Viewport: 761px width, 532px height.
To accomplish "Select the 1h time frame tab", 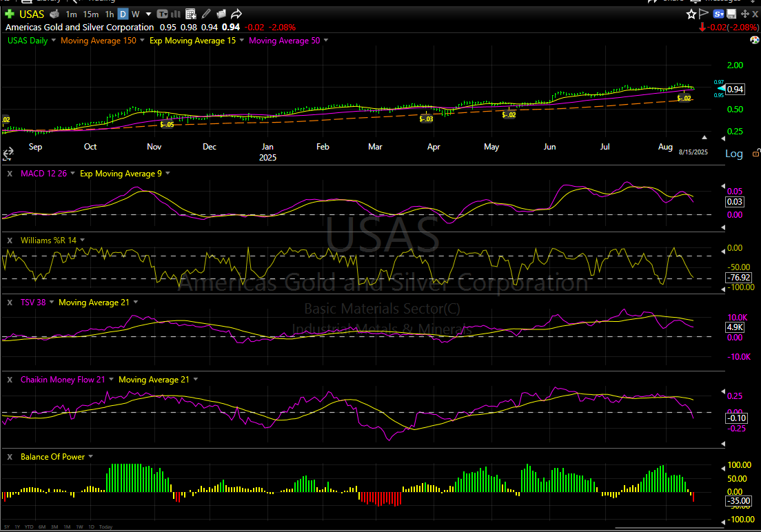I will click(109, 14).
